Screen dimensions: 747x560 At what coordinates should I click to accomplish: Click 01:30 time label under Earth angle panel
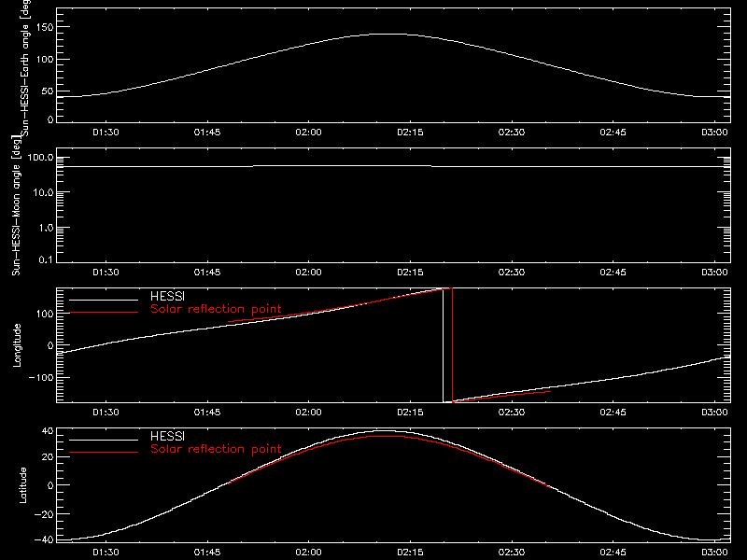coord(106,133)
